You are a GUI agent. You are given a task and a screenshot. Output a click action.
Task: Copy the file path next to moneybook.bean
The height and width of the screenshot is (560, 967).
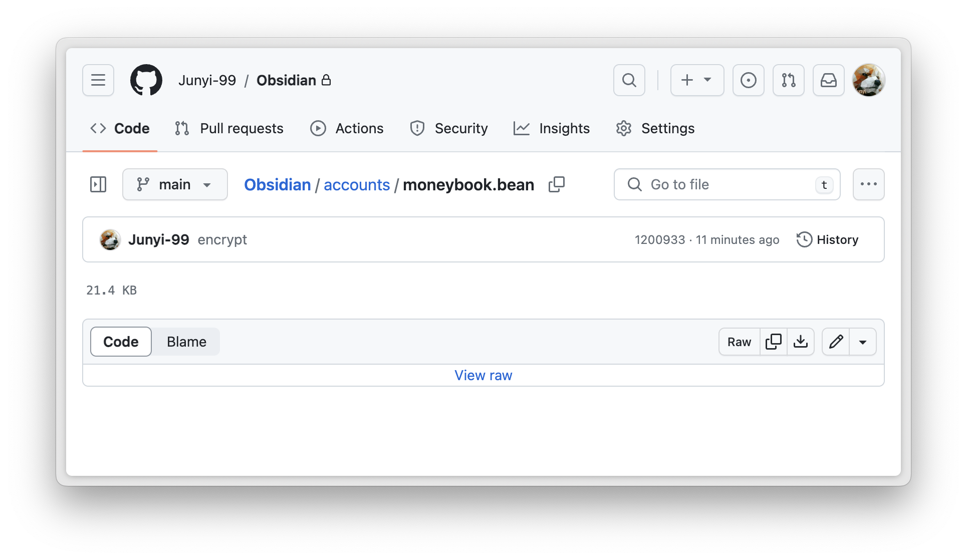coord(557,184)
